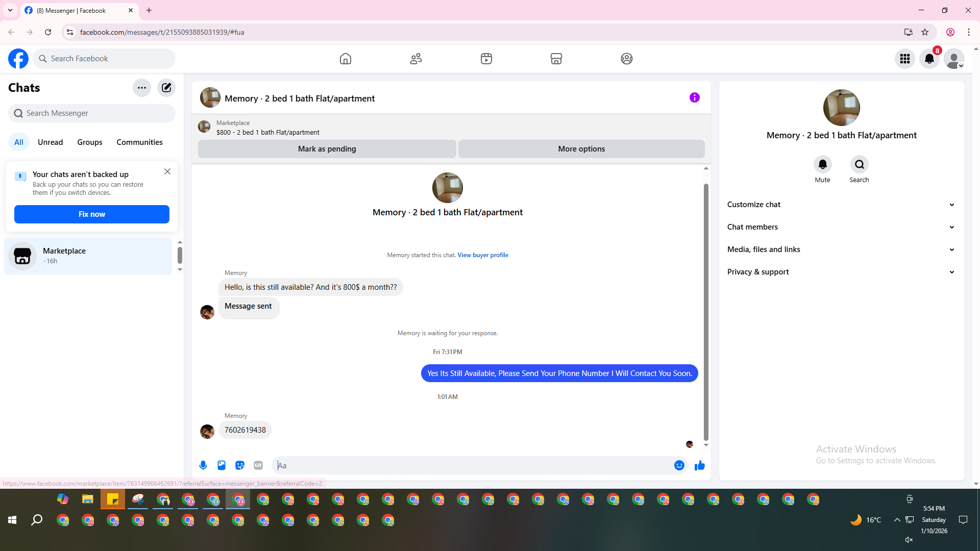Open the sticker picker icon
Screen dimensions: 980x551
(240, 465)
